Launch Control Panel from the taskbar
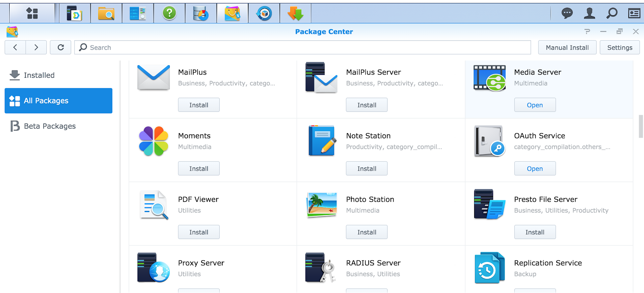The image size is (644, 293). pos(138,13)
